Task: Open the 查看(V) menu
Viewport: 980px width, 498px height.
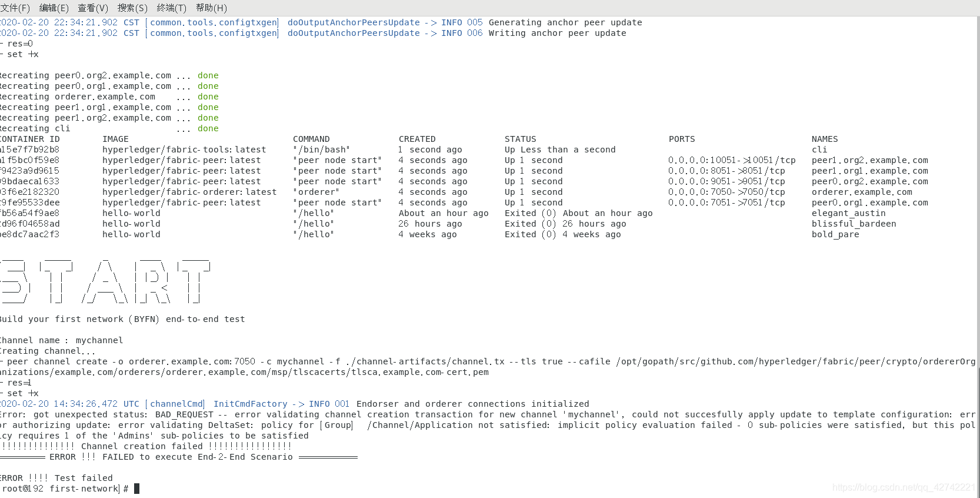Action: tap(93, 8)
